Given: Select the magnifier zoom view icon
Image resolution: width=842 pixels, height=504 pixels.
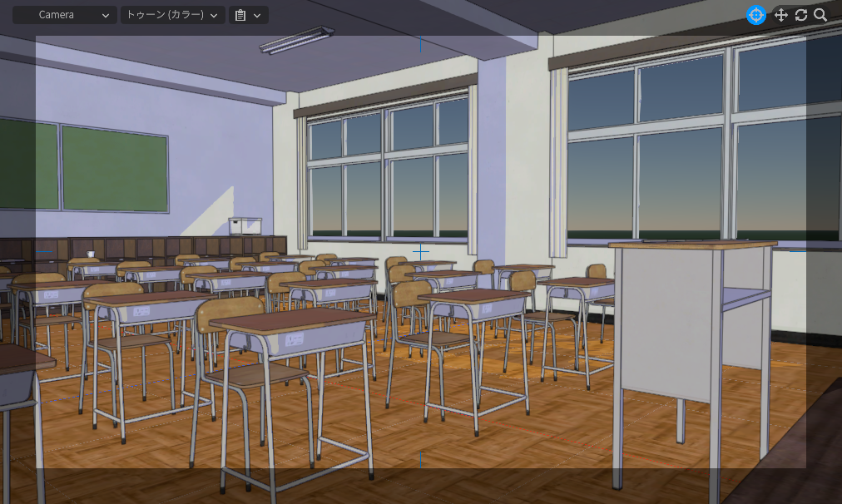Looking at the screenshot, I should tap(820, 15).
